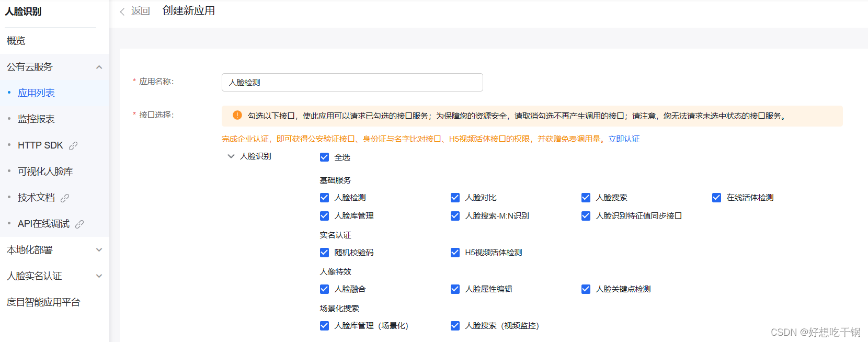
Task: Click the 返回 back link
Action: [140, 11]
